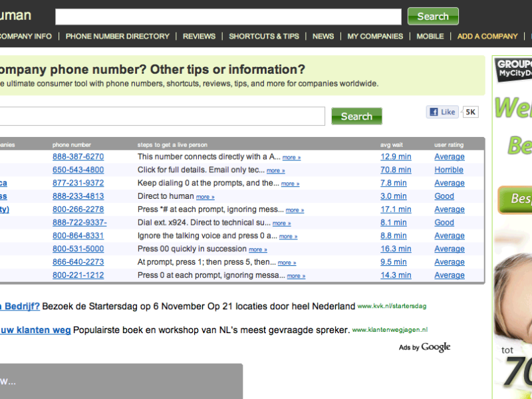Open the 3.0 min average wait link
Image resolution: width=532 pixels, height=399 pixels.
(x=393, y=196)
